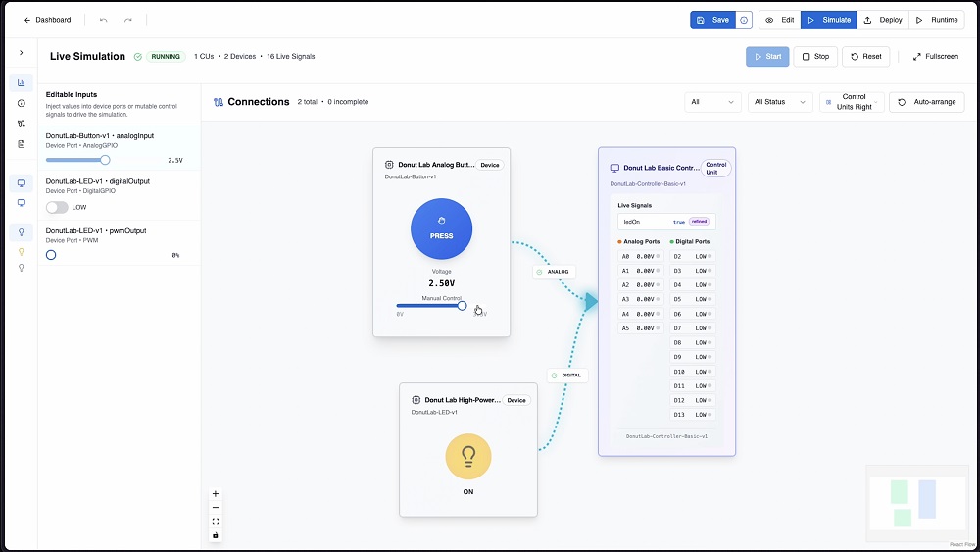The image size is (980, 552).
Task: Open the All Status dropdown
Action: click(x=780, y=102)
